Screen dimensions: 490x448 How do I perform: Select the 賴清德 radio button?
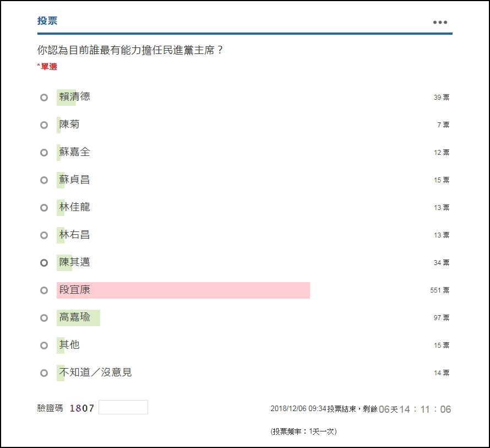tap(44, 98)
